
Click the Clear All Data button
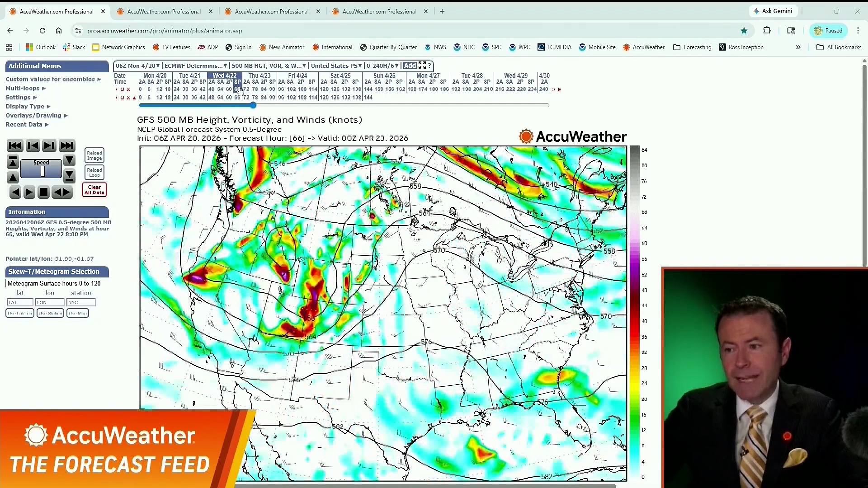point(94,190)
